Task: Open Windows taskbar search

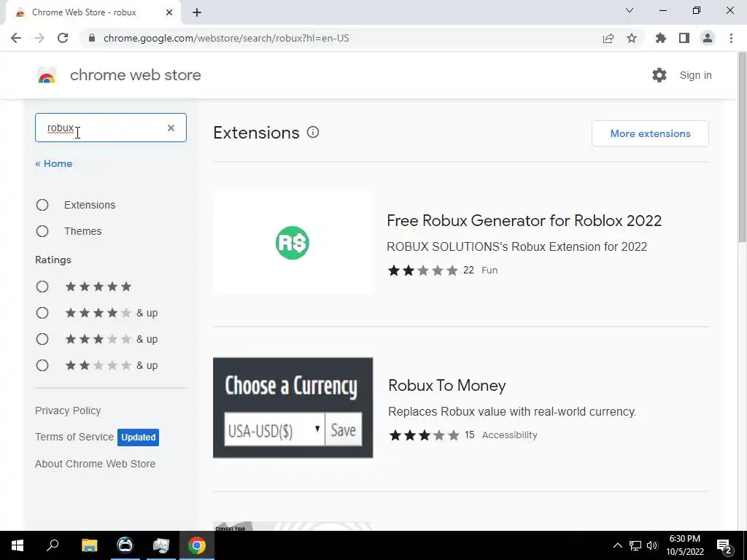Action: click(x=53, y=545)
